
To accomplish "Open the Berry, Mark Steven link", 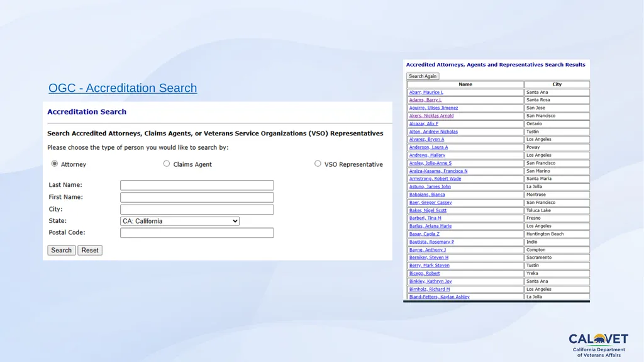I will [429, 265].
